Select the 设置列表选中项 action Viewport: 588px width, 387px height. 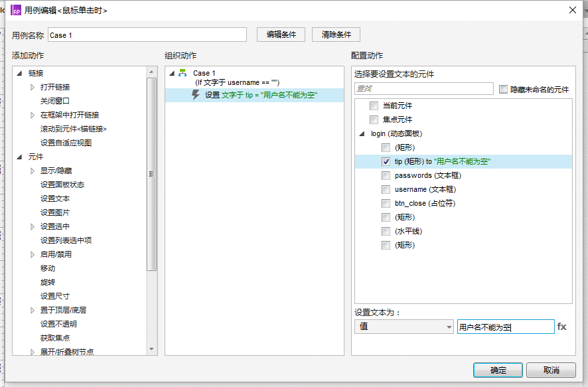tap(66, 240)
